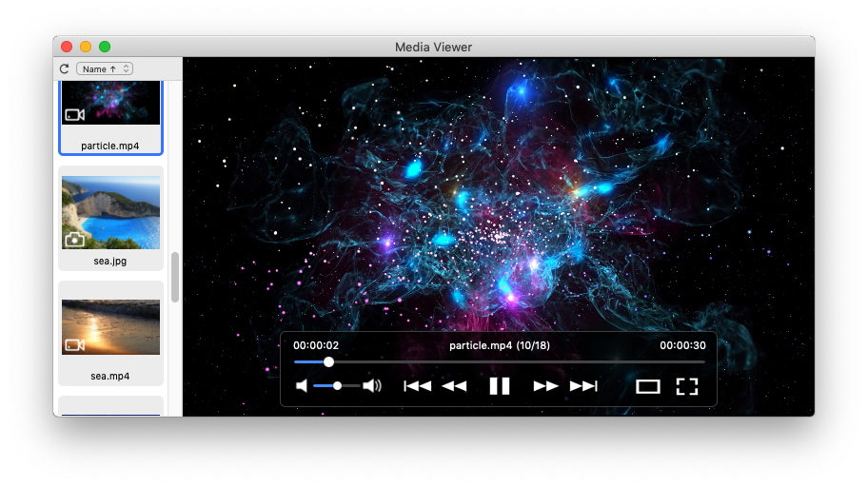Fast forward the video
868x487 pixels.
point(545,386)
